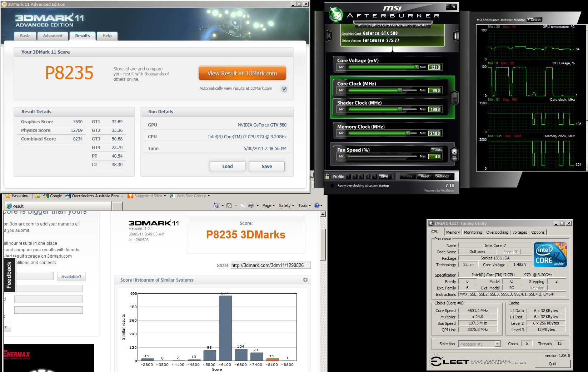The image size is (588, 372).
Task: Toggle automatically view results checkbox
Action: click(284, 89)
